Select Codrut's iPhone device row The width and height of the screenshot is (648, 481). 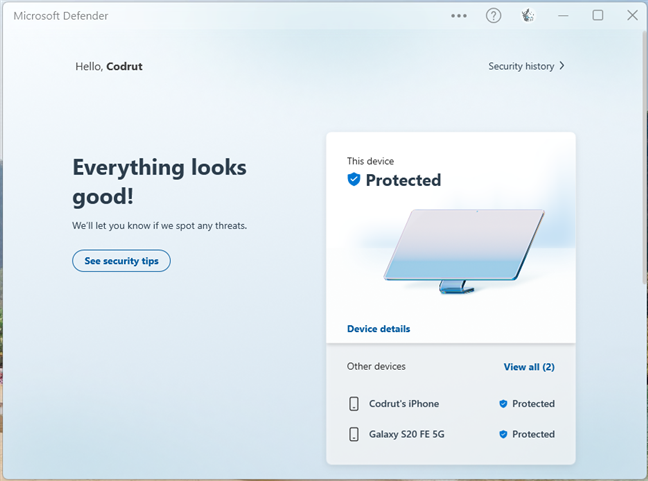tap(451, 404)
